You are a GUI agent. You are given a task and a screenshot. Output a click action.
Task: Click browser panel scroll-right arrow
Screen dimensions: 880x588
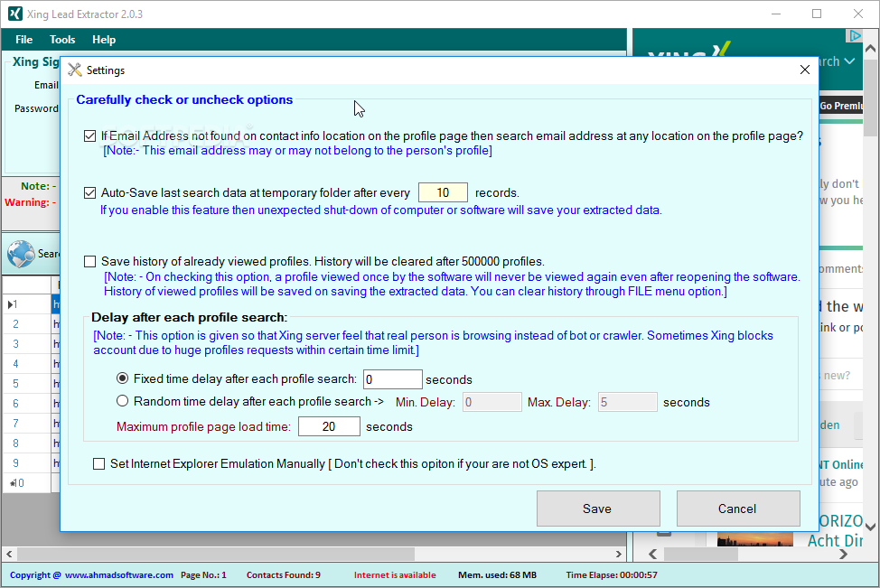tap(843, 555)
